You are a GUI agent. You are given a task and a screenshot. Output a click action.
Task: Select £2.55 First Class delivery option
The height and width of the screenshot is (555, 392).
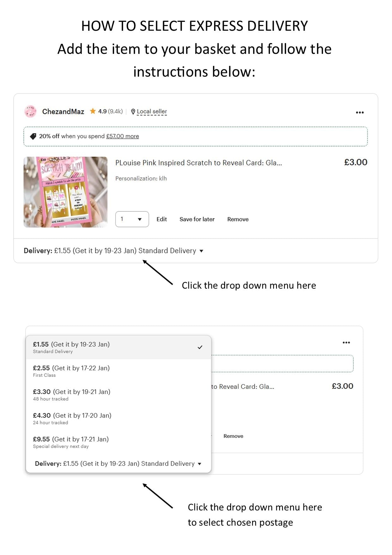pos(118,371)
